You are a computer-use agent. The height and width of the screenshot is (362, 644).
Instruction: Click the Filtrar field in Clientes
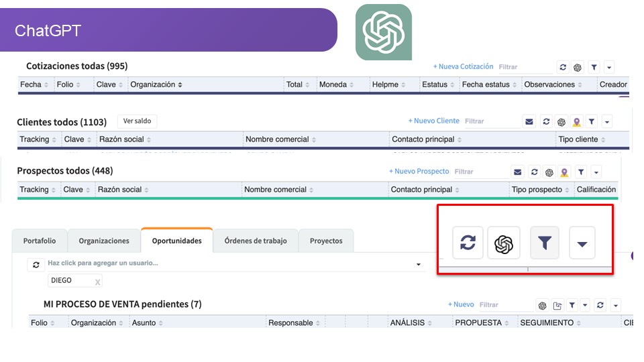(492, 121)
